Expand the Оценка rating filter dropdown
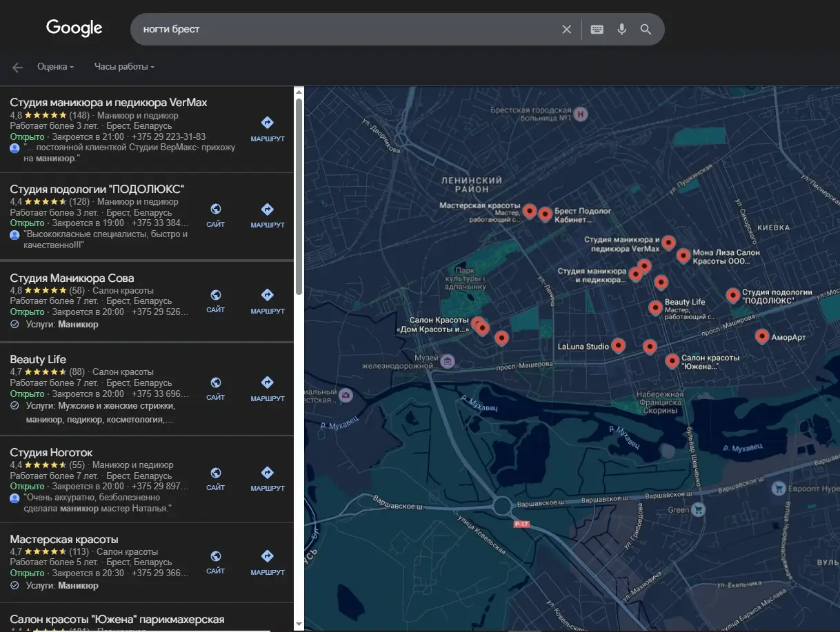The image size is (840, 632). 56,67
